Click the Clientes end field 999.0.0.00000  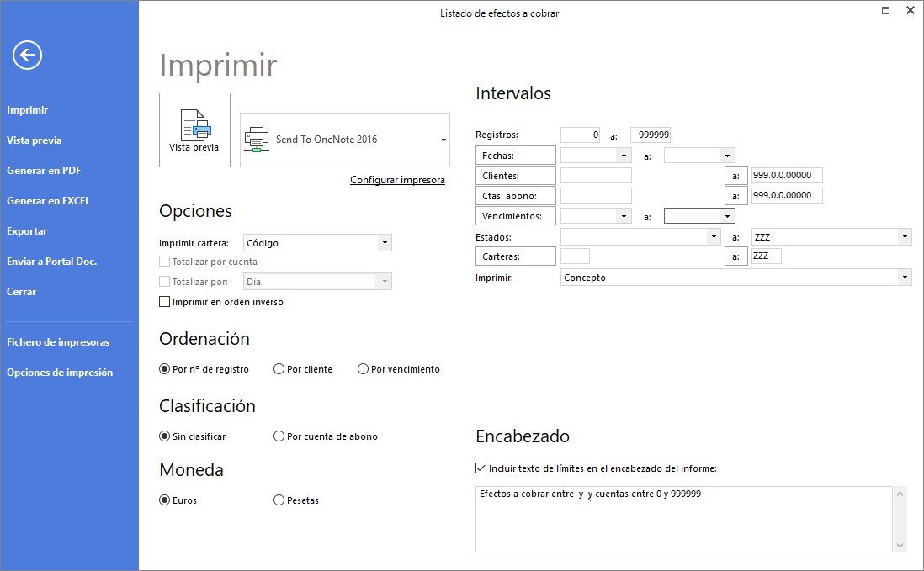coord(787,176)
